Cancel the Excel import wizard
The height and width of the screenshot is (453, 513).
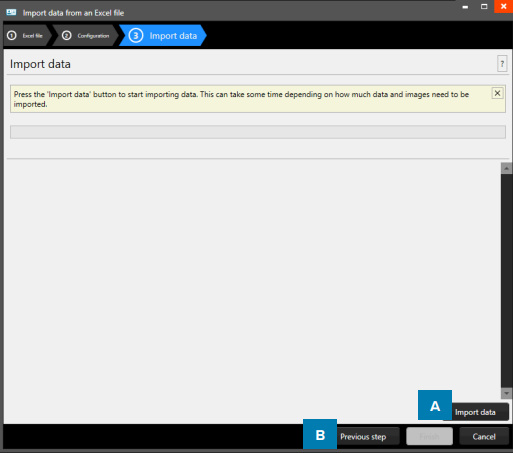coord(484,436)
